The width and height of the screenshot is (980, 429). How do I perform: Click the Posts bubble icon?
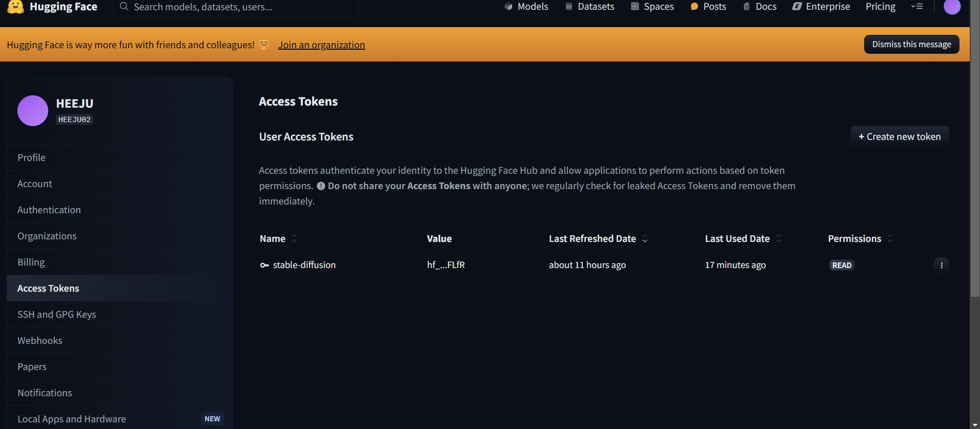coord(695,7)
